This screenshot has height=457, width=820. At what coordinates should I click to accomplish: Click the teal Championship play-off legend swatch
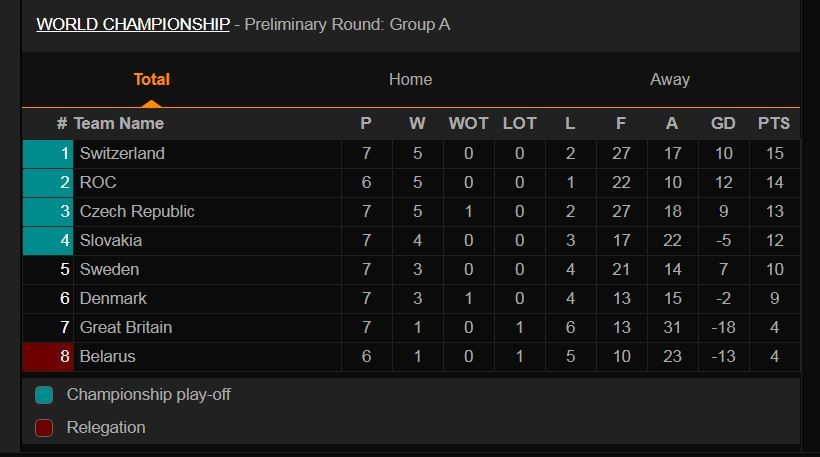(44, 395)
